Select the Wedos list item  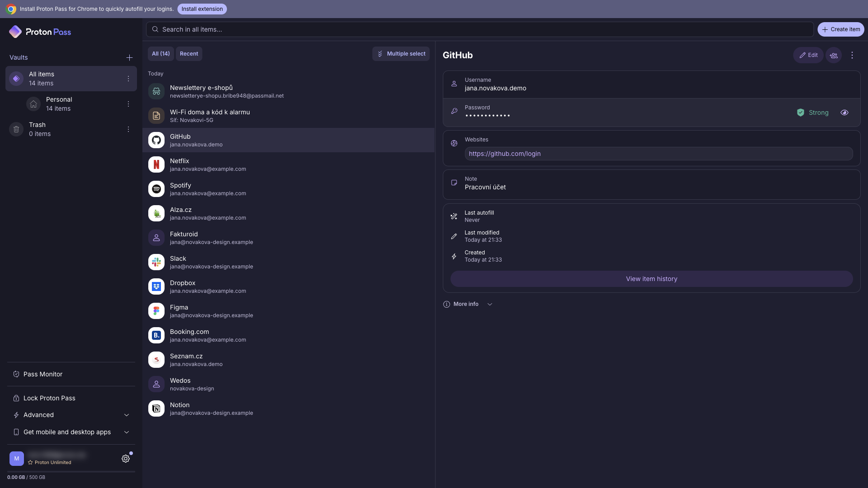coord(288,384)
